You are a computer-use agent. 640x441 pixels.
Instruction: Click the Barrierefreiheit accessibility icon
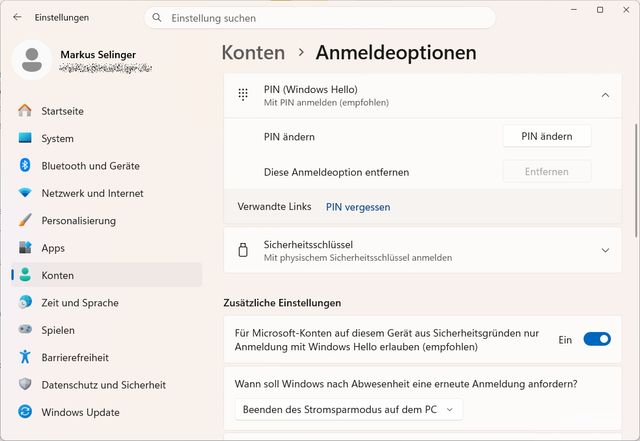[x=25, y=357]
